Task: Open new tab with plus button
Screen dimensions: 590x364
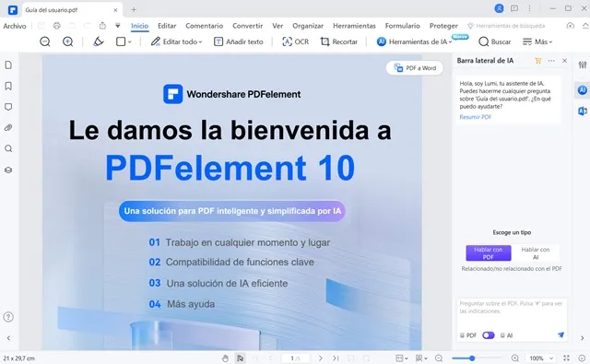Action: 134,10
